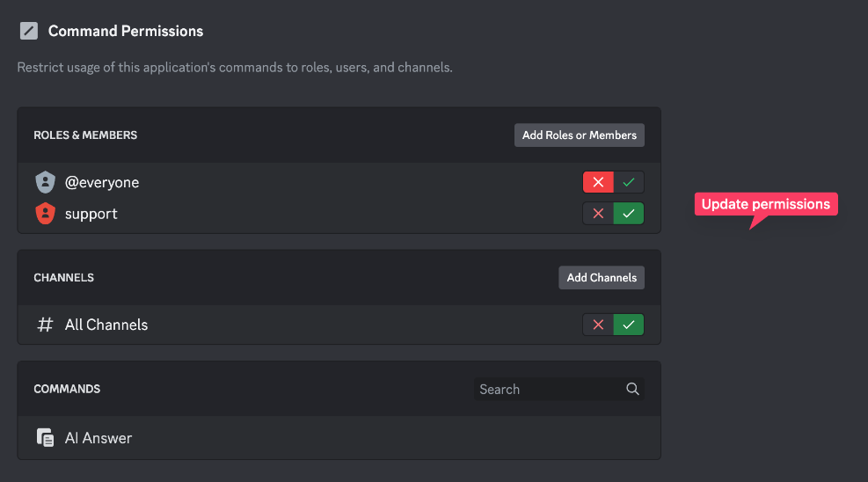Click the Command Permissions slash icon

pyautogui.click(x=29, y=31)
